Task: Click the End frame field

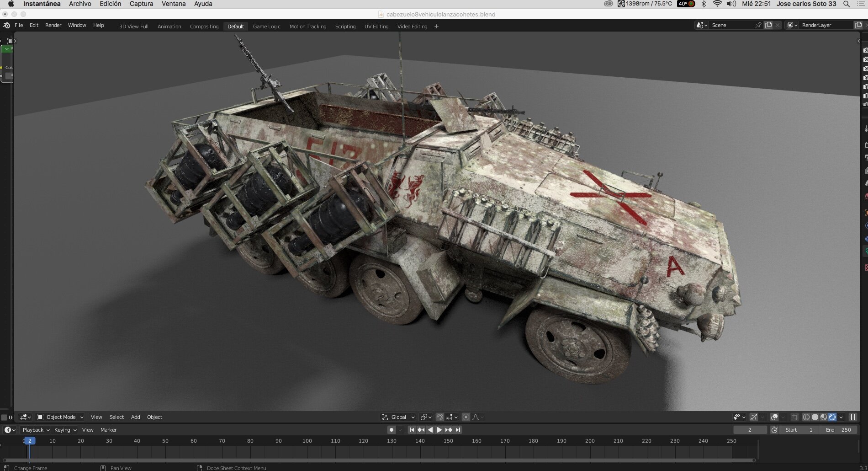Action: pos(838,430)
